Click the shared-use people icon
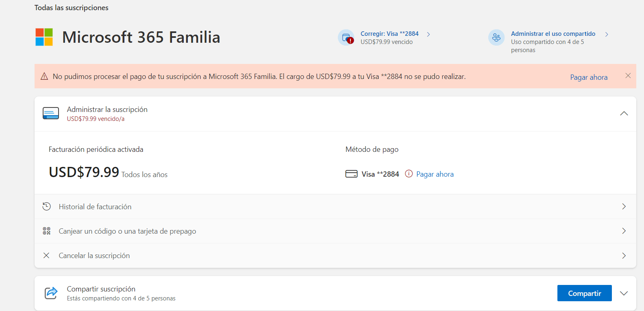 tap(496, 37)
